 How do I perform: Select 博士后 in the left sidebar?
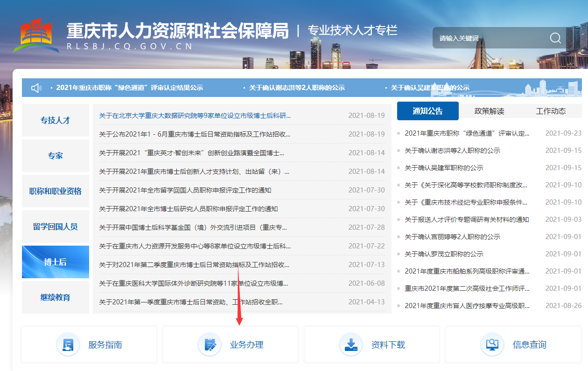coord(55,262)
